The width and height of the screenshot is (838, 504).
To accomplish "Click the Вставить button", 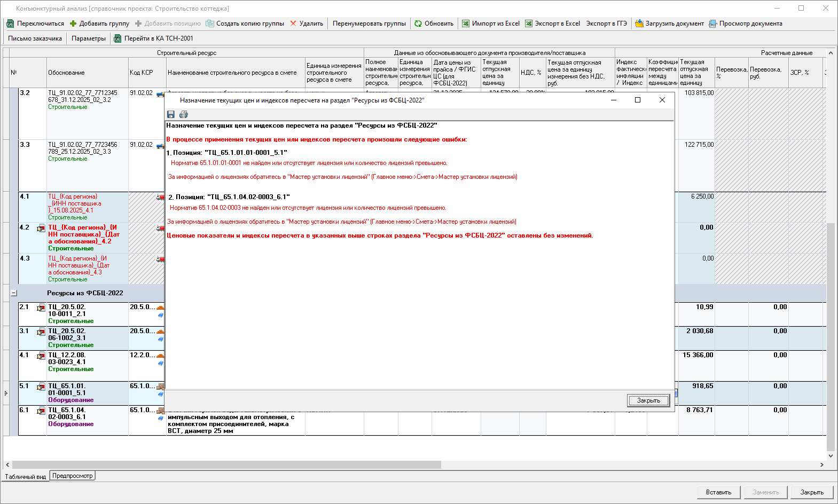I will pos(718,492).
